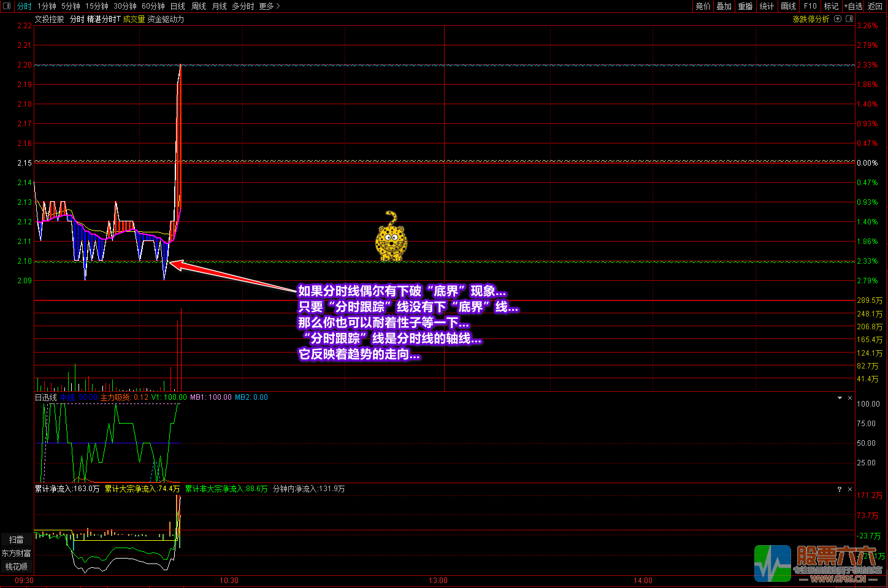
Task: Open the 桃花顺 sidebar tab
Action: pos(16,567)
